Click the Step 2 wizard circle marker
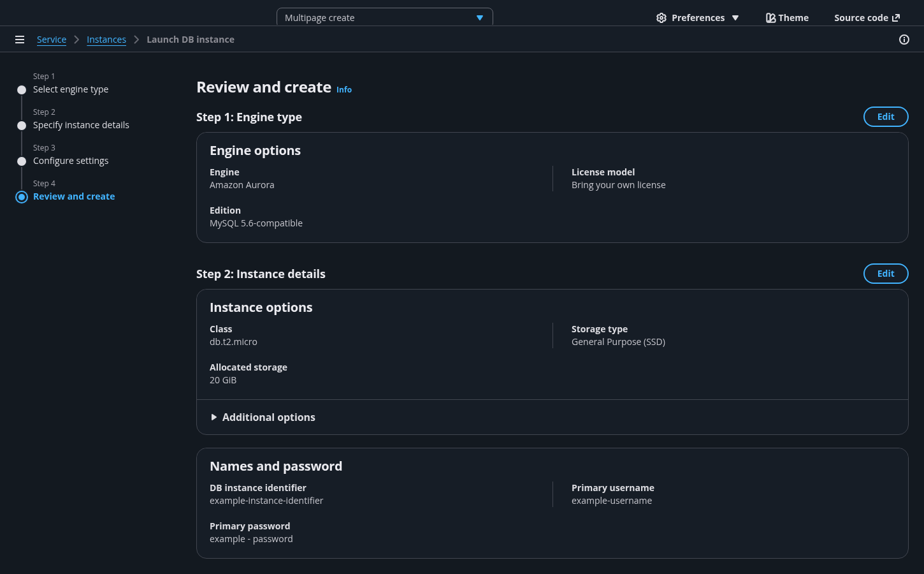 point(22,126)
